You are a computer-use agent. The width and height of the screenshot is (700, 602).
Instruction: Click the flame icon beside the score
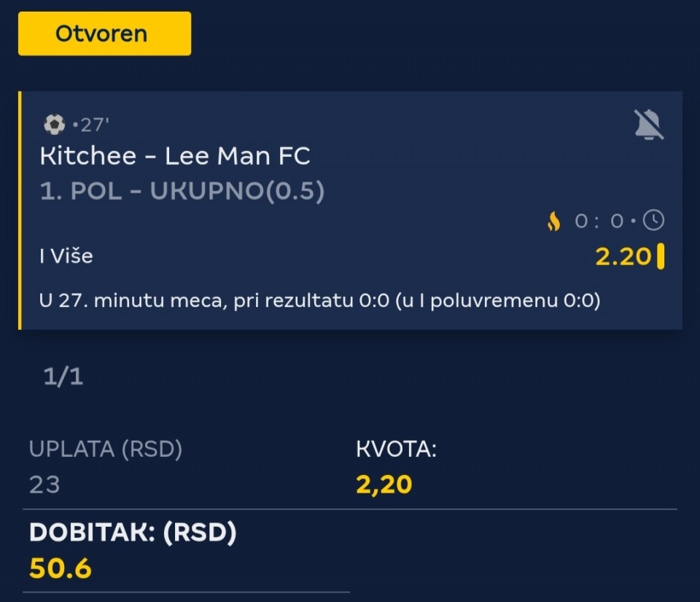[554, 220]
